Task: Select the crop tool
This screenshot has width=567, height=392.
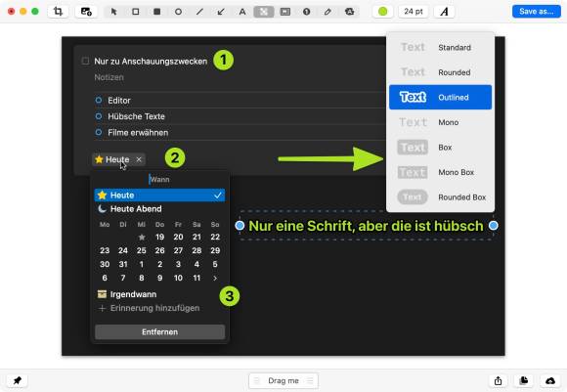Action: [x=58, y=12]
